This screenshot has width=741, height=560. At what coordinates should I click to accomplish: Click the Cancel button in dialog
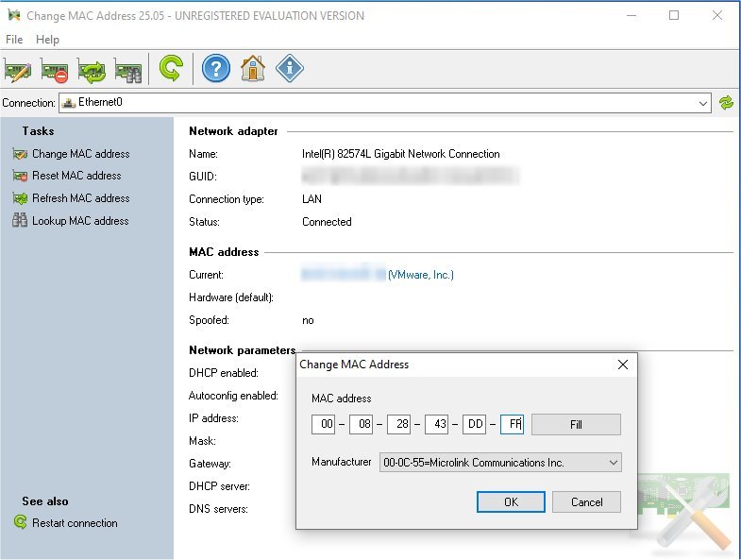pos(586,501)
